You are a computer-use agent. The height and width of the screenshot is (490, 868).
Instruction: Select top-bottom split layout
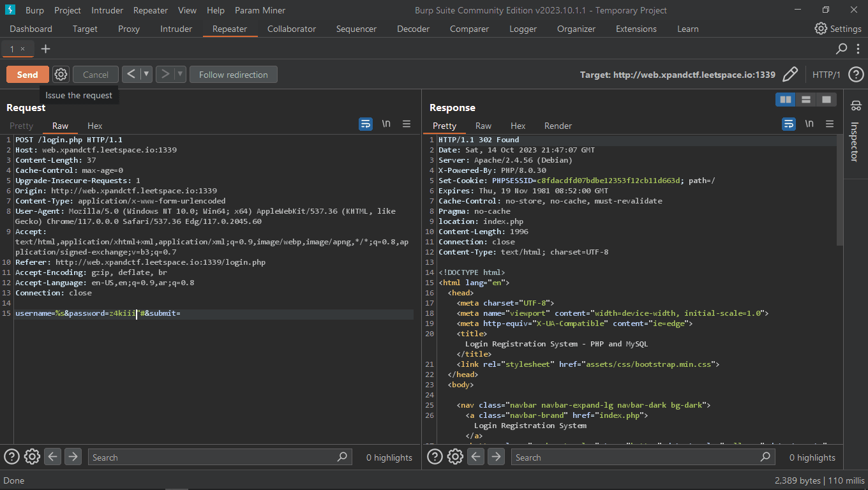click(806, 100)
